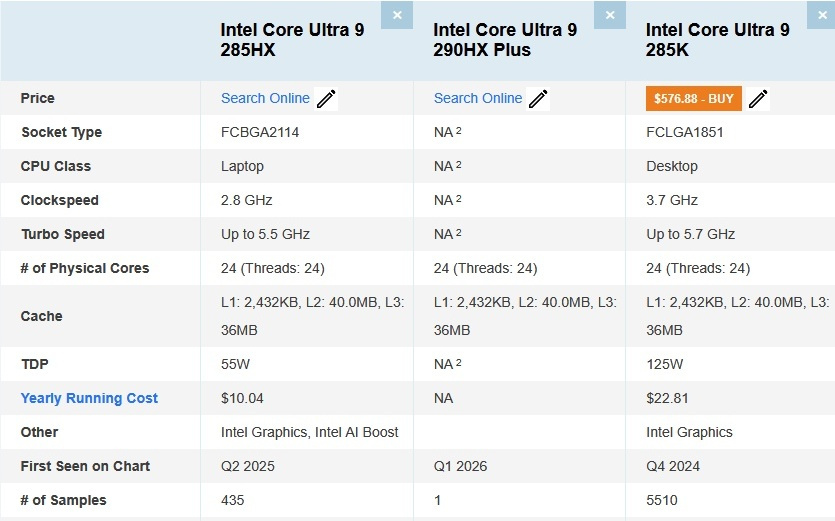This screenshot has height=521, width=835.
Task: Edit price pencil icon for 285HX
Action: pyautogui.click(x=326, y=99)
